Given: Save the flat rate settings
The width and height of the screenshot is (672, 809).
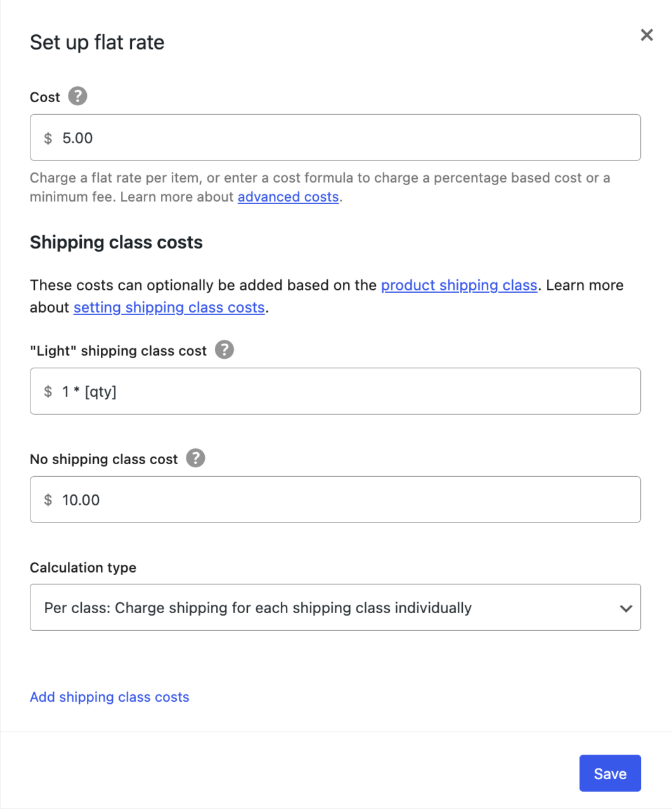Looking at the screenshot, I should point(609,773).
